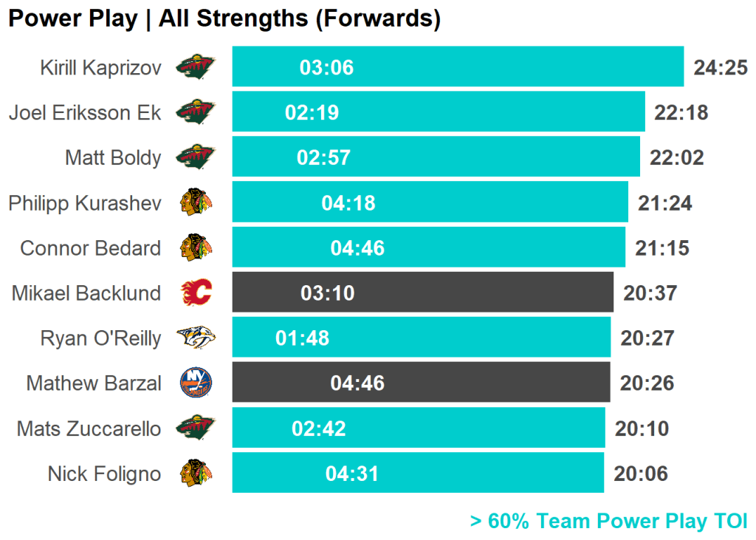The height and width of the screenshot is (540, 756).
Task: Select Nick Foligno's 20:06 total time
Action: point(640,474)
